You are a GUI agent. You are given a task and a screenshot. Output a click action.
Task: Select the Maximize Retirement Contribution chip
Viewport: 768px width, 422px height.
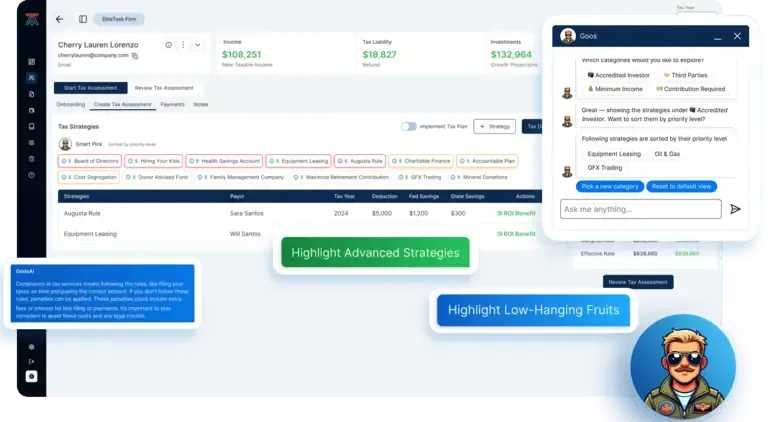(x=341, y=177)
